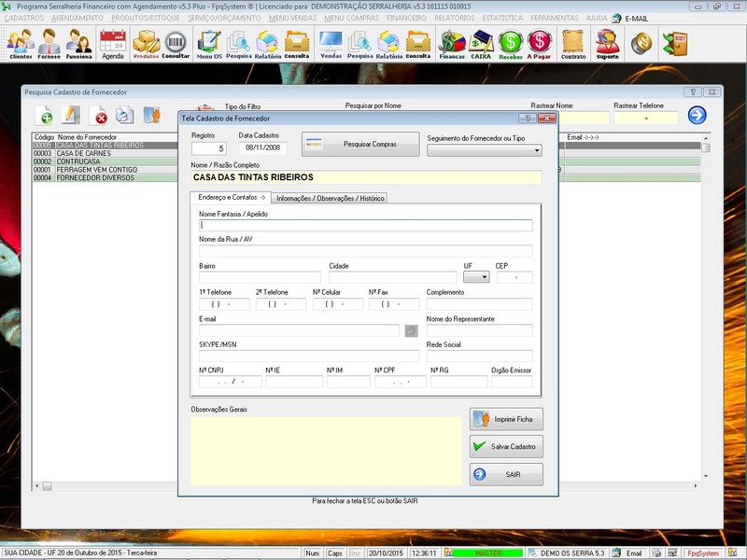Image resolution: width=747 pixels, height=560 pixels.
Task: Open the AJUDA menu
Action: point(597,18)
